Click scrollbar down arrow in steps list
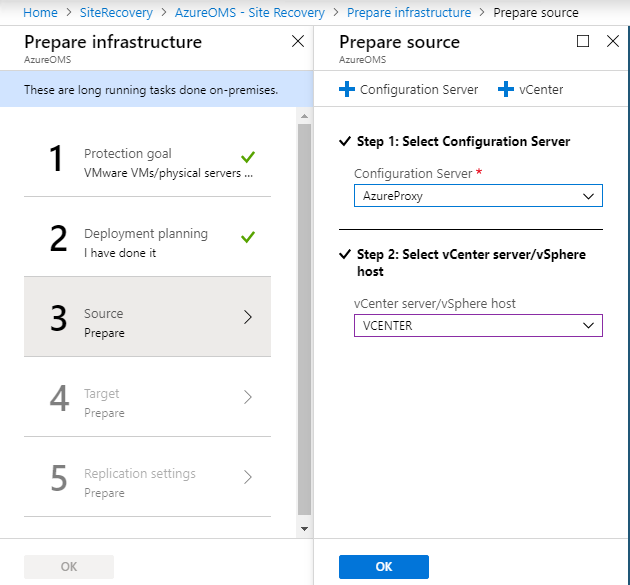The image size is (630, 585). [305, 529]
